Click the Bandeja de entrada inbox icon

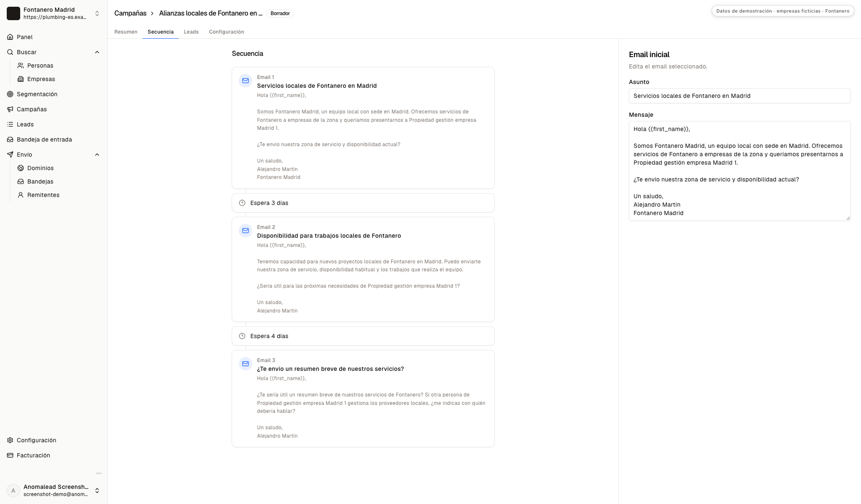[x=10, y=139]
